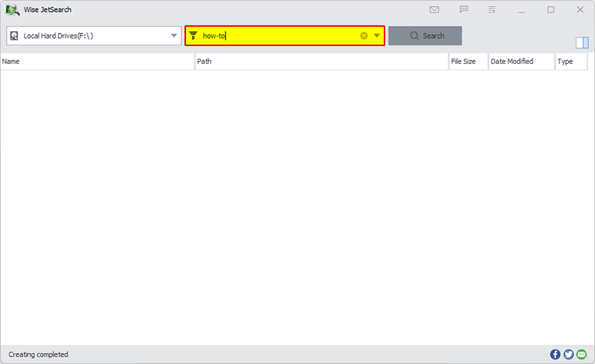Close the Wise JetSearch window

(x=580, y=10)
